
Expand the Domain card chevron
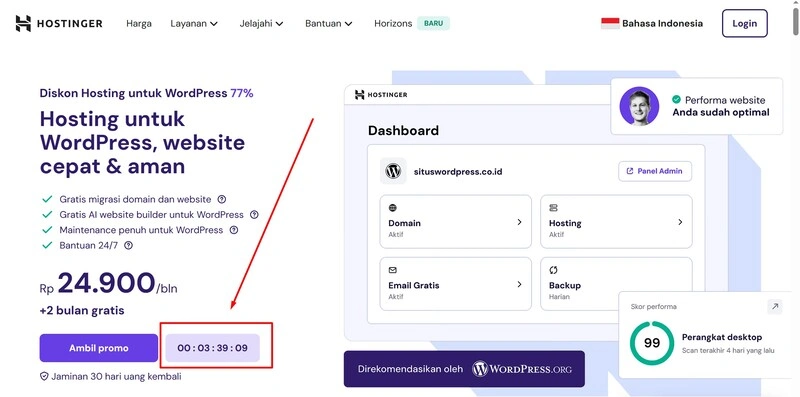pyautogui.click(x=519, y=222)
